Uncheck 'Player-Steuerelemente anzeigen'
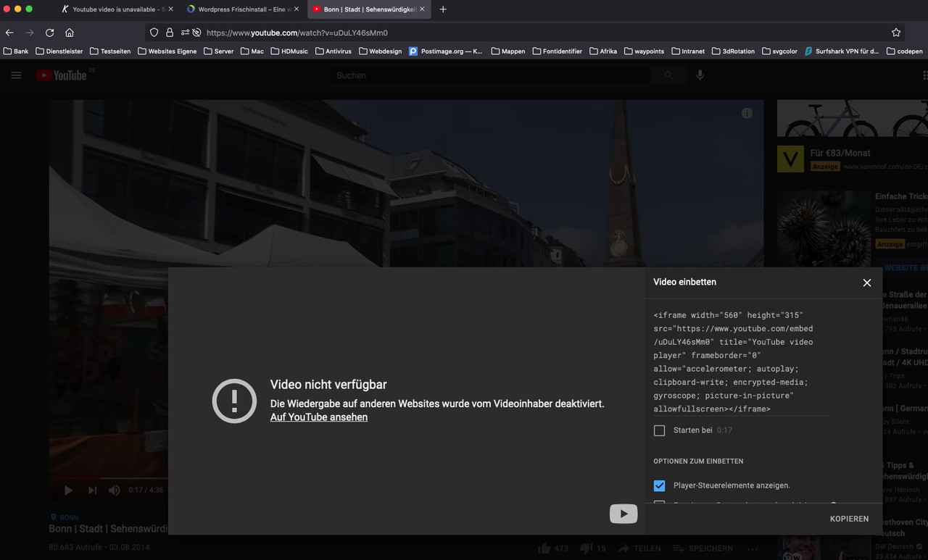928x560 pixels. tap(659, 485)
